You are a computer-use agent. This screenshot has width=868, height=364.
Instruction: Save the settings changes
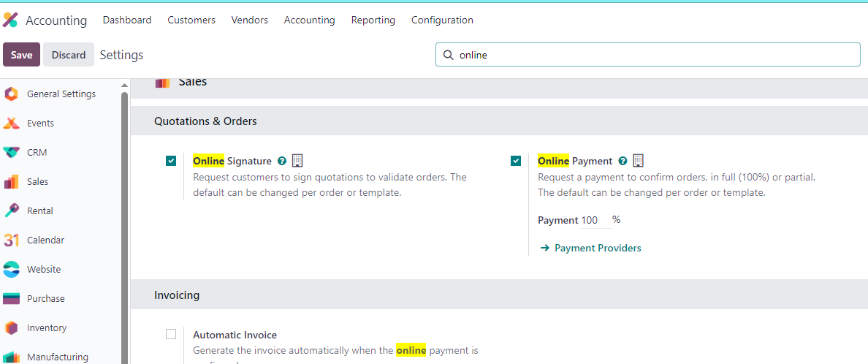22,55
